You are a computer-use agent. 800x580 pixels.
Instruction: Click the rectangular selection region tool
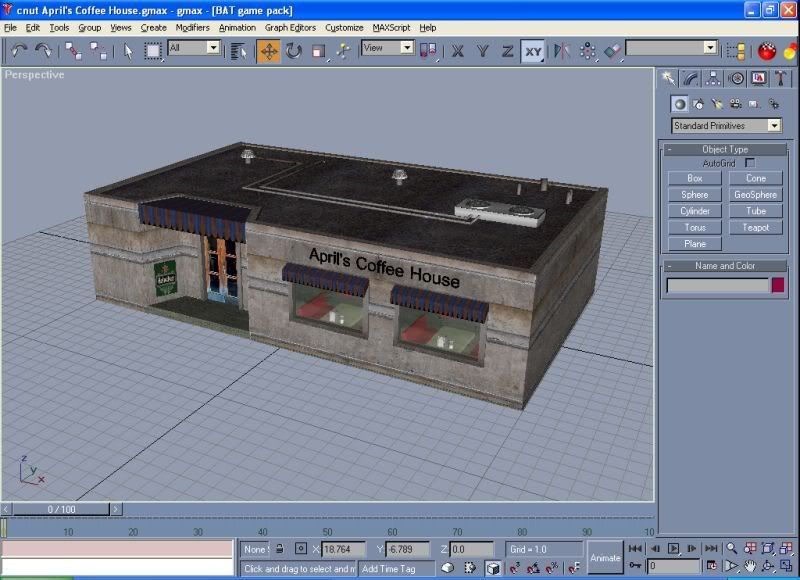pos(152,51)
